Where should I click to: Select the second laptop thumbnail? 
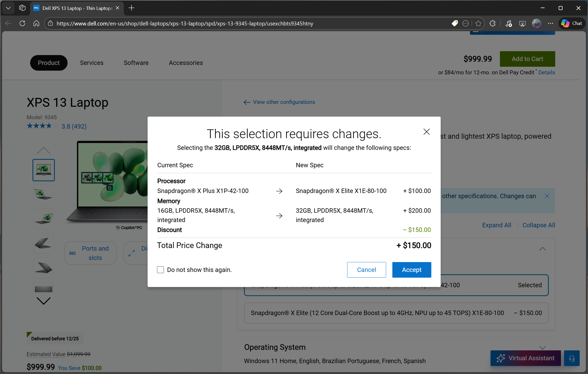(43, 194)
